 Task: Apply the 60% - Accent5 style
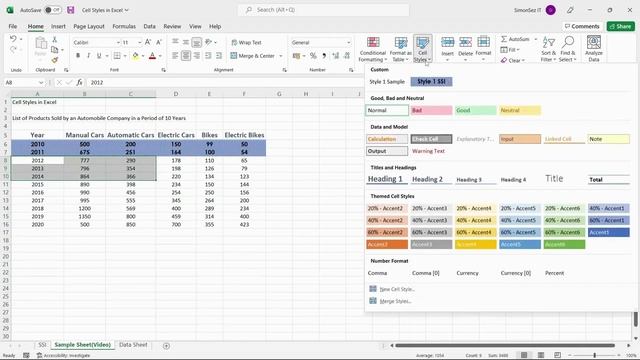(x=520, y=232)
